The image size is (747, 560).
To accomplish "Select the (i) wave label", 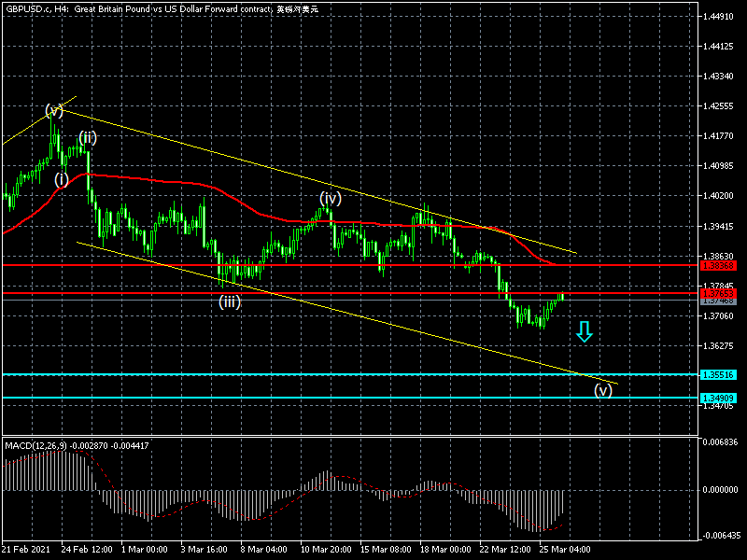I will point(62,179).
